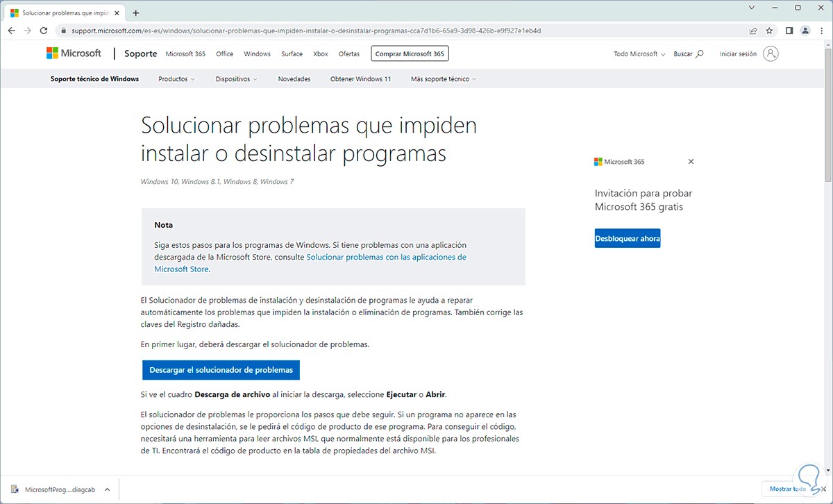Open Novedades in the sub navigation

(294, 79)
